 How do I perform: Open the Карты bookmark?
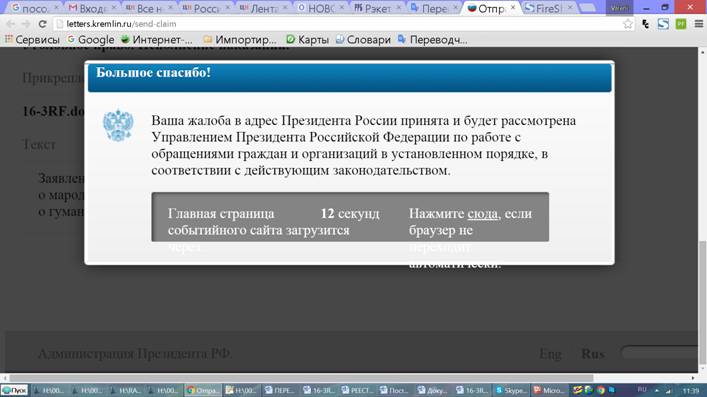pyautogui.click(x=308, y=40)
